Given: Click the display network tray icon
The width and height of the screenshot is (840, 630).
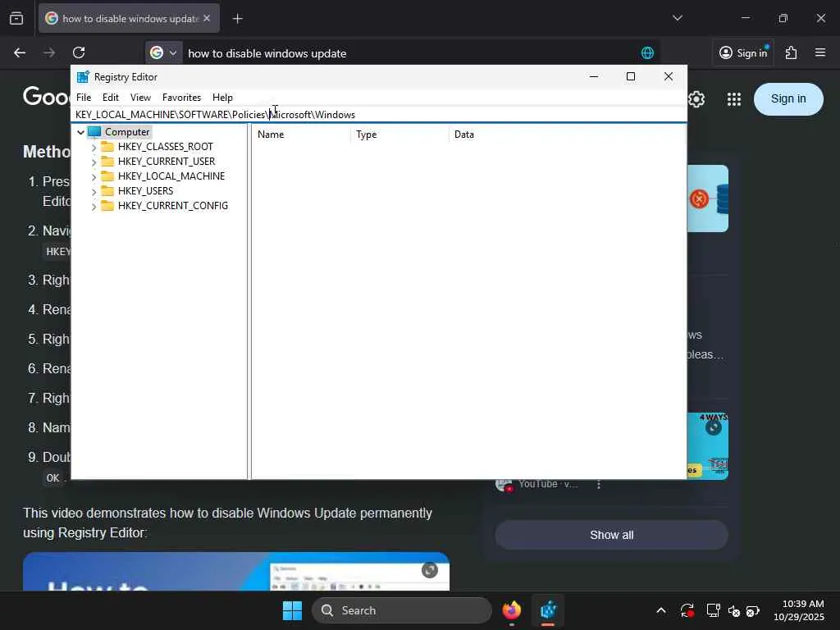Looking at the screenshot, I should pos(713,610).
